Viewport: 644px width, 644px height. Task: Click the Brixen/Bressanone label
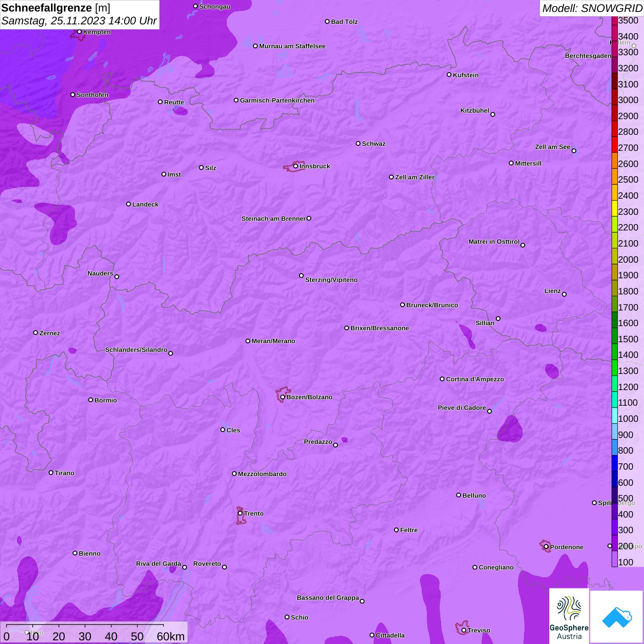coord(379,328)
